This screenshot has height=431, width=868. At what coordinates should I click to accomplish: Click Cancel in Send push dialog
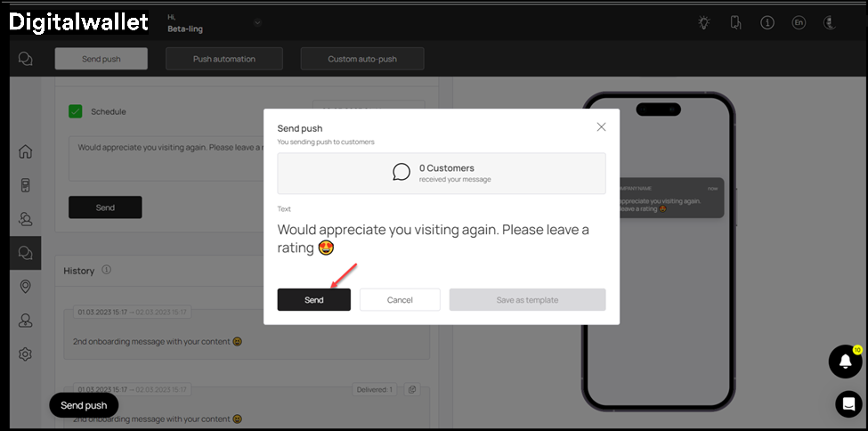[400, 300]
